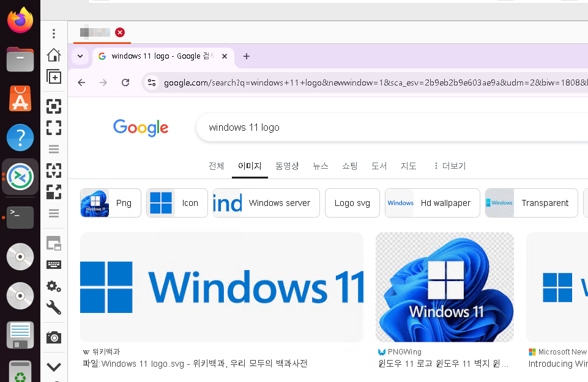Apply the Transparent filter chip
The height and width of the screenshot is (382, 588).
point(531,203)
